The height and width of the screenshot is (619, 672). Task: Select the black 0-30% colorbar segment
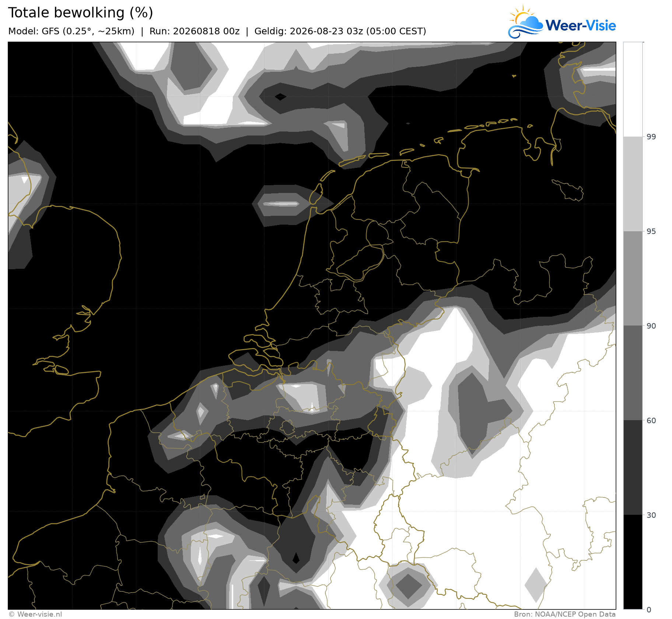[633, 562]
